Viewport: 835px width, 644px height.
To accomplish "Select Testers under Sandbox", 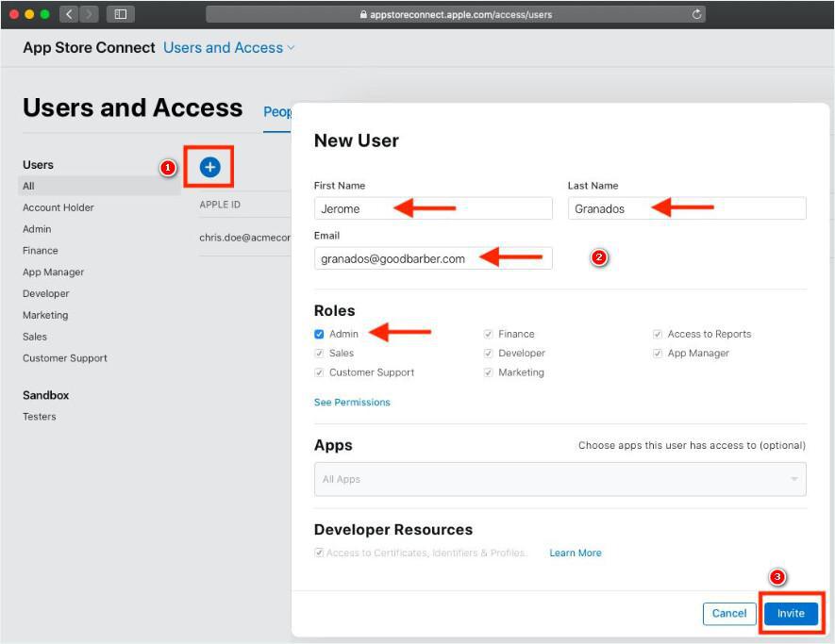I will (40, 417).
